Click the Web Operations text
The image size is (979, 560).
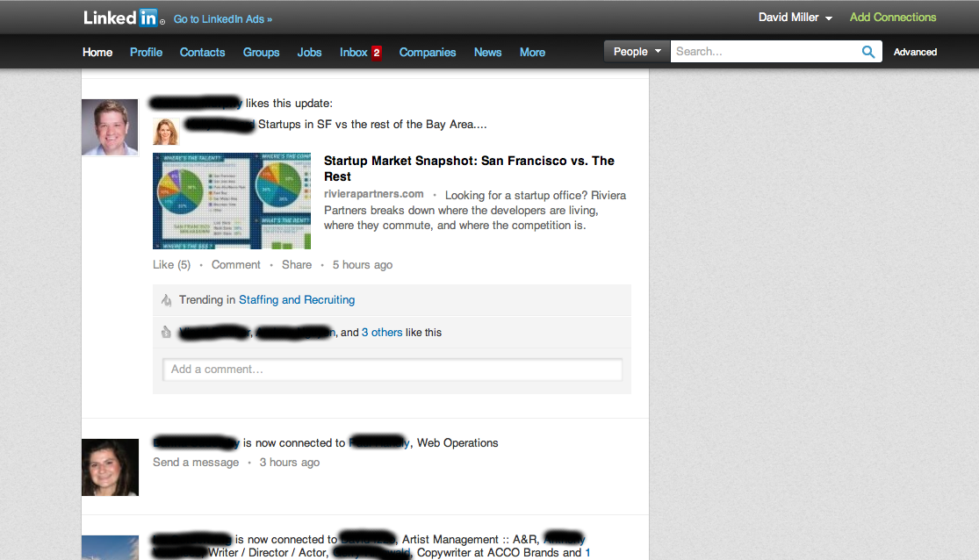pyautogui.click(x=457, y=443)
